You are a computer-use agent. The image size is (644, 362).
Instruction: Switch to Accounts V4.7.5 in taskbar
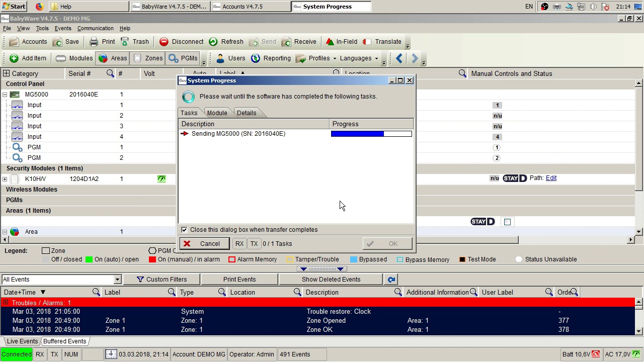pos(250,7)
